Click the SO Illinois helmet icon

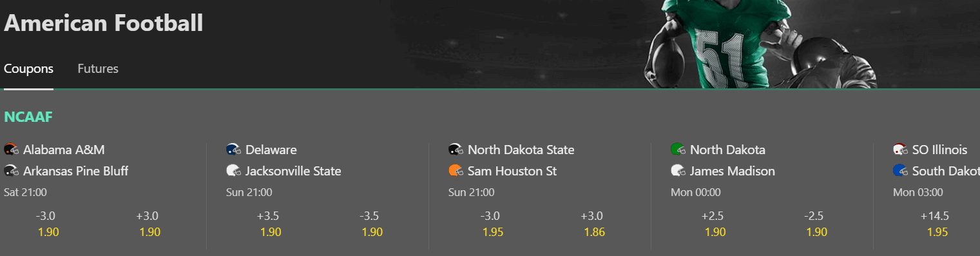pyautogui.click(x=900, y=150)
